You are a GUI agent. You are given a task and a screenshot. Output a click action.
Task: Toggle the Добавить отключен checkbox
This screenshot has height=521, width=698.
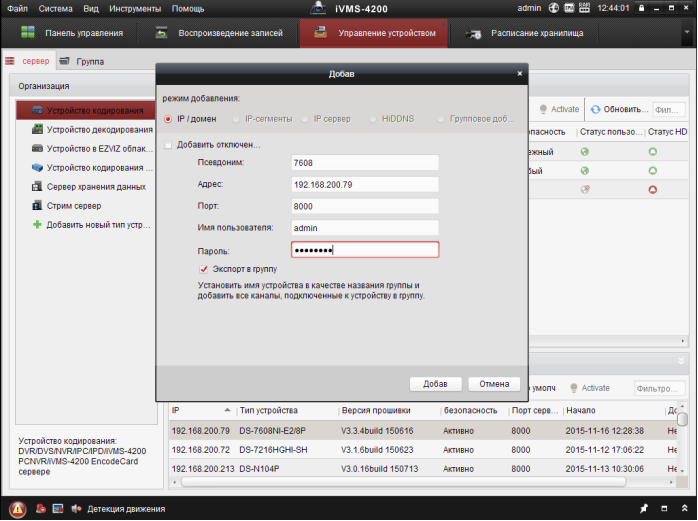[168, 145]
